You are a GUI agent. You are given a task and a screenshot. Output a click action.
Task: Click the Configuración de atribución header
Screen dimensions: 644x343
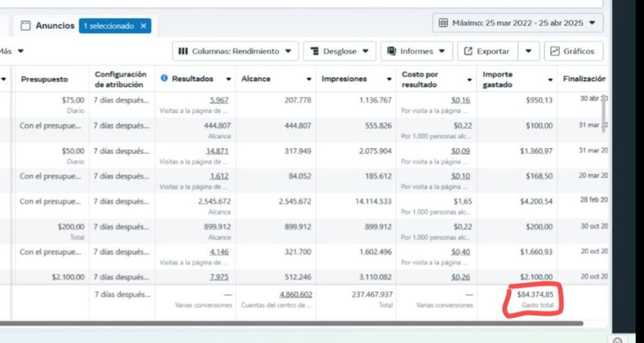tap(120, 79)
